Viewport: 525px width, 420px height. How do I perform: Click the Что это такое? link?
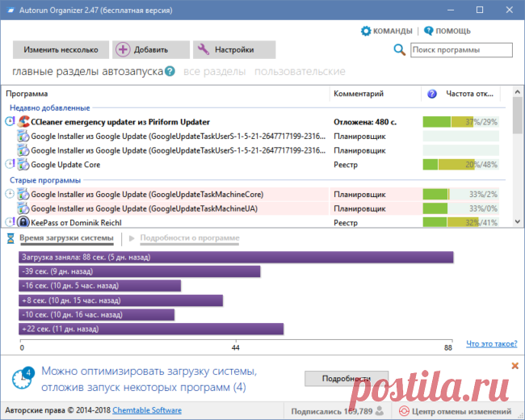(492, 343)
